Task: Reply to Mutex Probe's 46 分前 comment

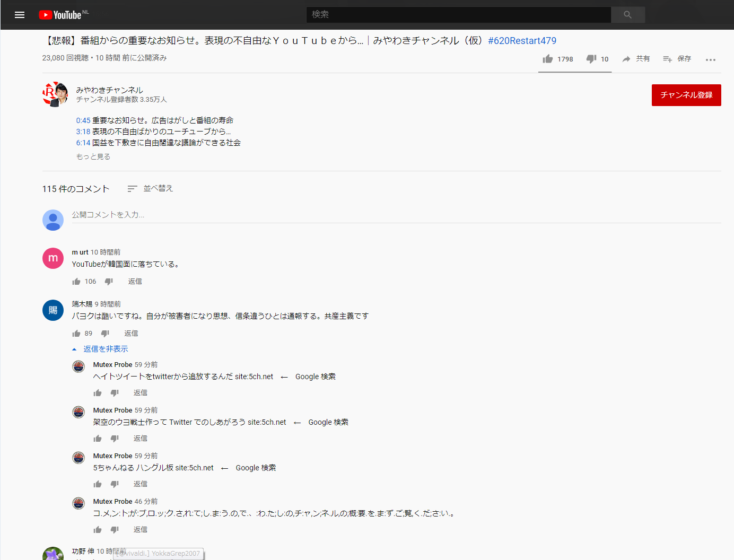Action: pos(141,530)
